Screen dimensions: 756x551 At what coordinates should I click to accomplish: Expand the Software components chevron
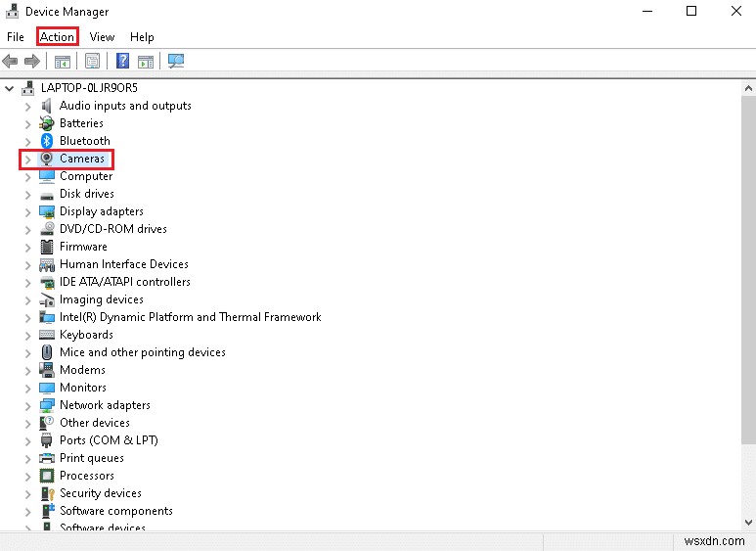[27, 512]
